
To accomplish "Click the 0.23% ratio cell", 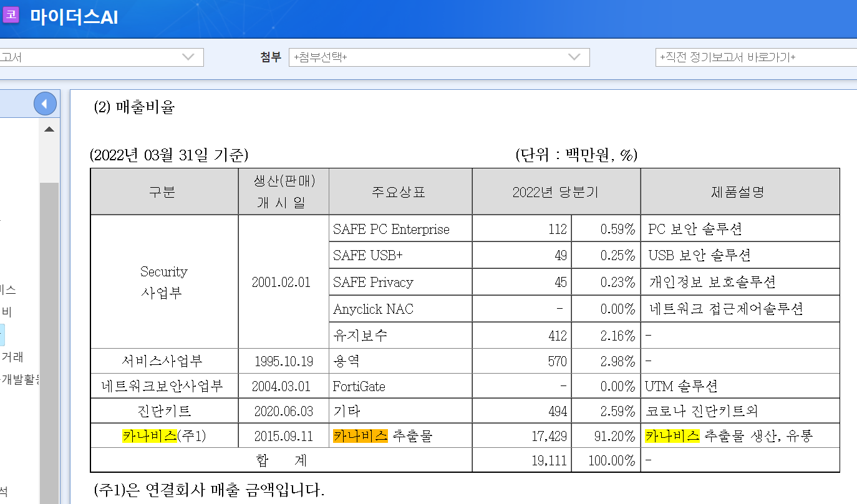I will coord(606,282).
